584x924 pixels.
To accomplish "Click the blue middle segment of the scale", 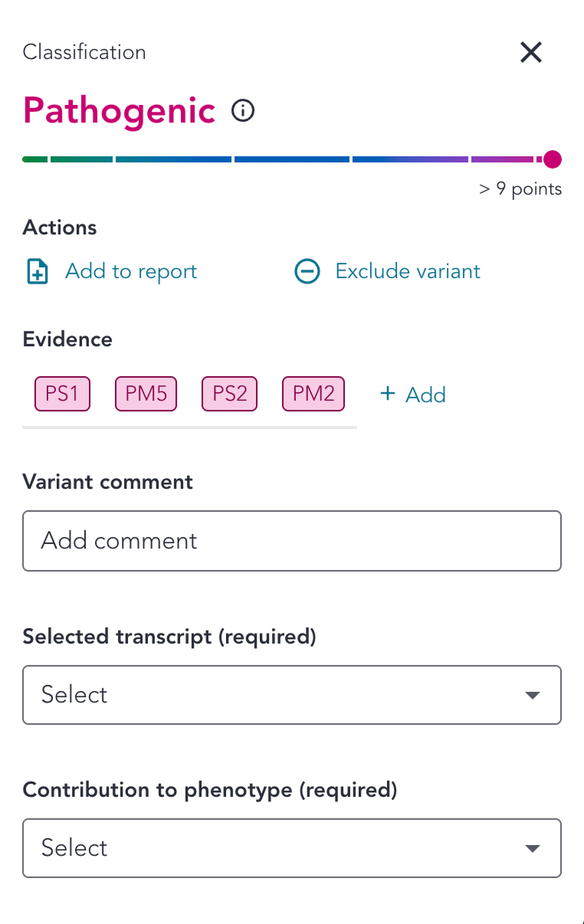I will (291, 159).
